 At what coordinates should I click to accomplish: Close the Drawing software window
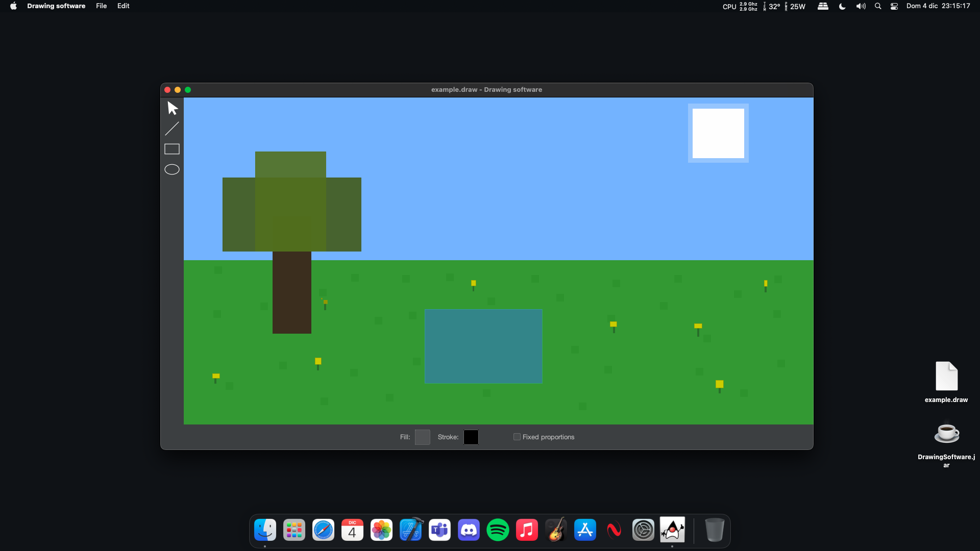[x=167, y=90]
